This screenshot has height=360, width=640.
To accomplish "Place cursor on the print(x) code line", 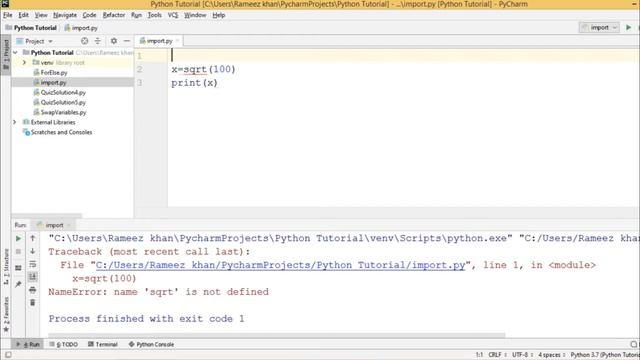I will pyautogui.click(x=194, y=83).
